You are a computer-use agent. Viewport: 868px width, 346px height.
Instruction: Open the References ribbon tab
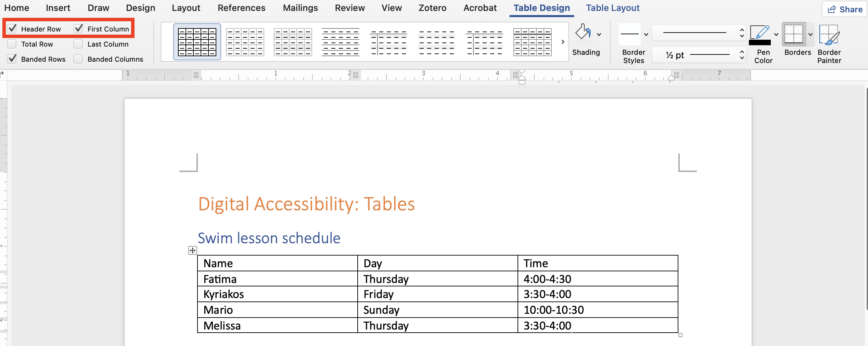pyautogui.click(x=241, y=8)
